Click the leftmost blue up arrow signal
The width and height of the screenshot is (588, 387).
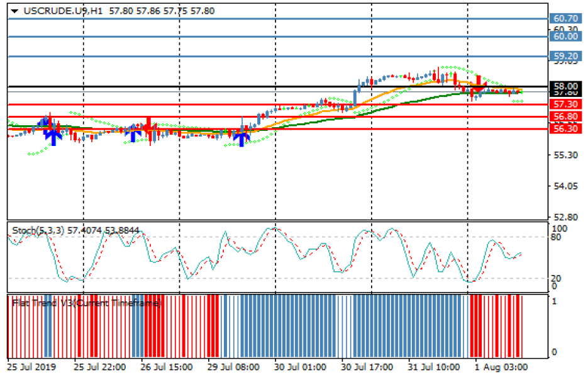[53, 134]
